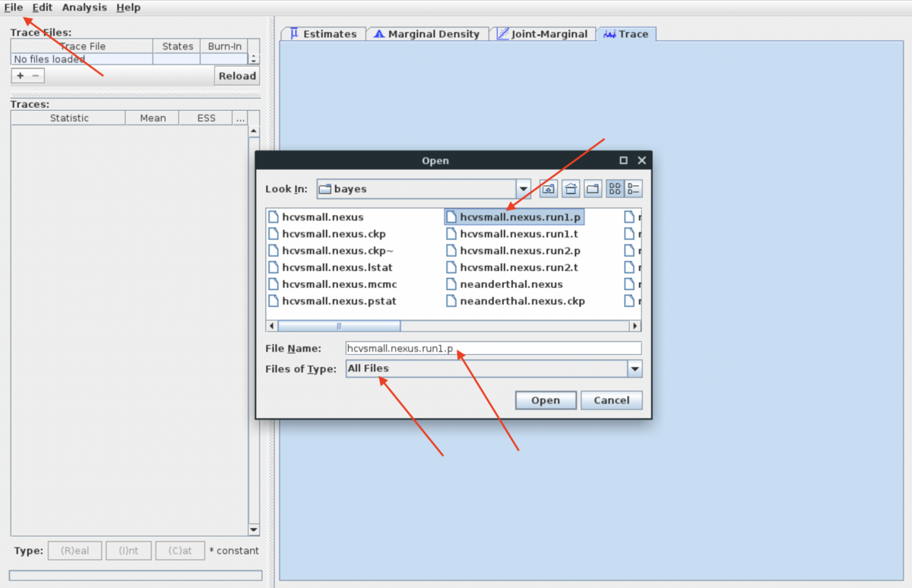Click the Open button in the dialog

pos(546,400)
